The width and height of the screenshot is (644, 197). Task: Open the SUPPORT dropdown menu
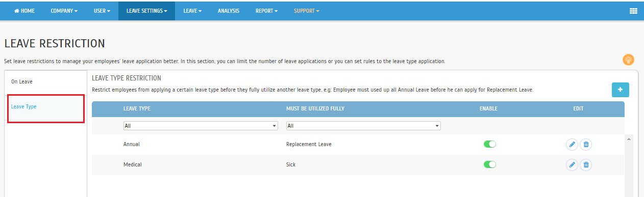pos(306,11)
